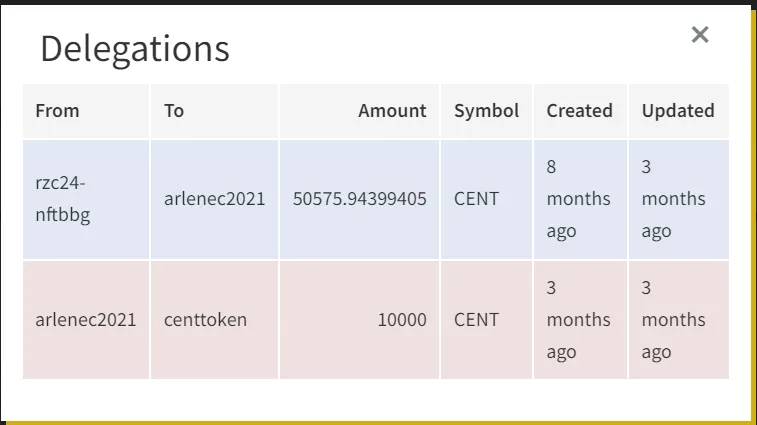Select the 10000 amount cell
Image resolution: width=757 pixels, height=425 pixels.
[x=359, y=320]
